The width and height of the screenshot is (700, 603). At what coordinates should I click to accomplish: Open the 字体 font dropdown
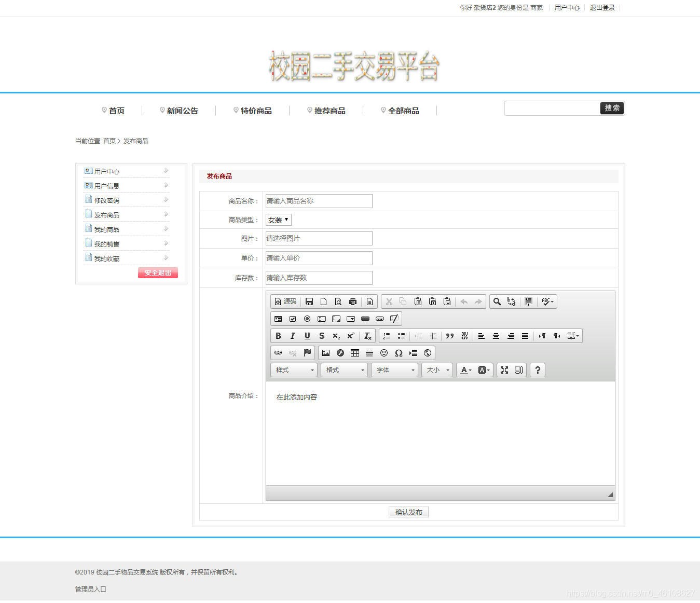(395, 370)
